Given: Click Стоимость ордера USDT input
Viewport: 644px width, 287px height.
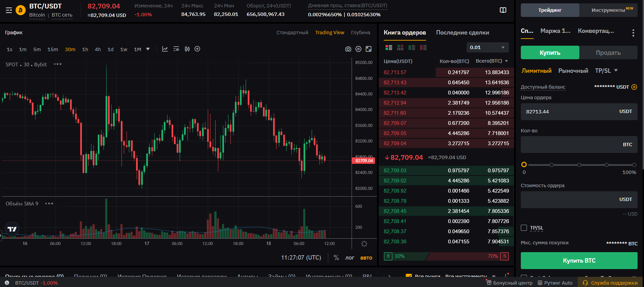Looking at the screenshot, I should pyautogui.click(x=579, y=200).
